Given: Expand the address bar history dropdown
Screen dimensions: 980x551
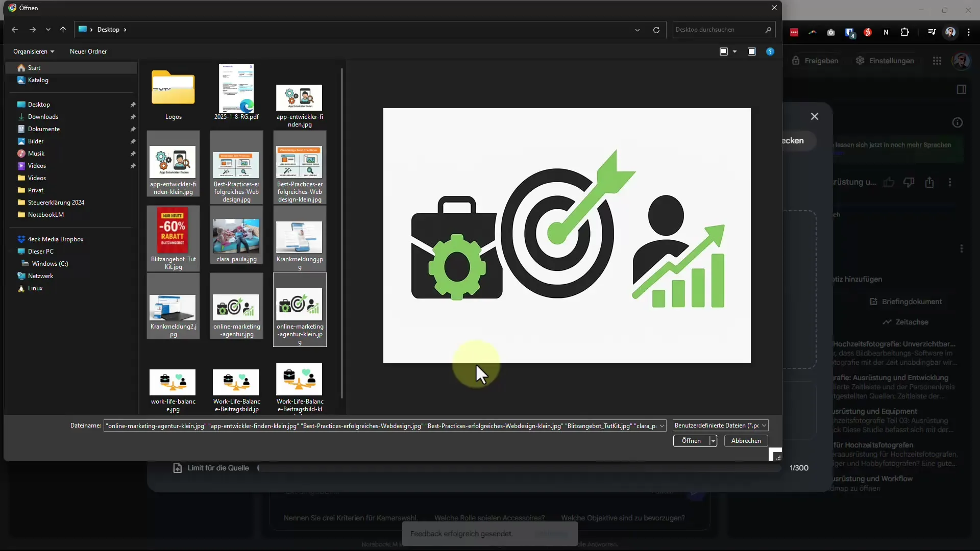Looking at the screenshot, I should pos(638,30).
